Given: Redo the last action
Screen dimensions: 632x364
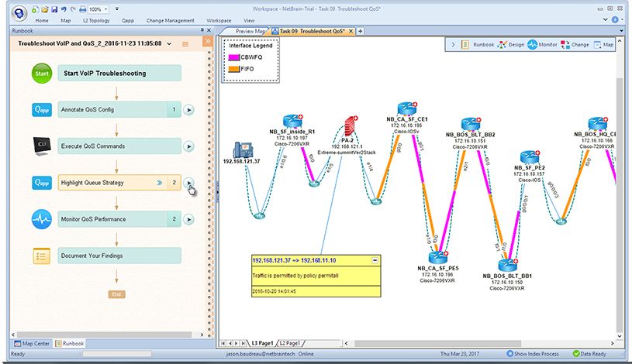Looking at the screenshot, I should tap(73, 9).
